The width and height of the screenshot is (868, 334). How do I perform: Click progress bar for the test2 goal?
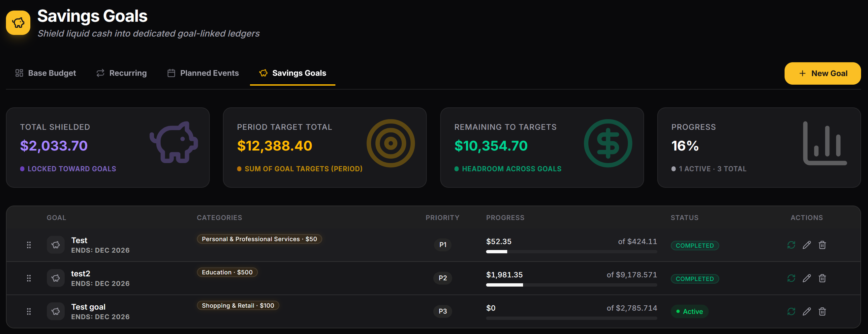coord(571,285)
